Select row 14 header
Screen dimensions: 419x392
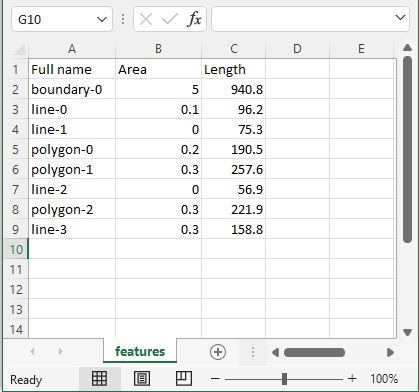15,329
